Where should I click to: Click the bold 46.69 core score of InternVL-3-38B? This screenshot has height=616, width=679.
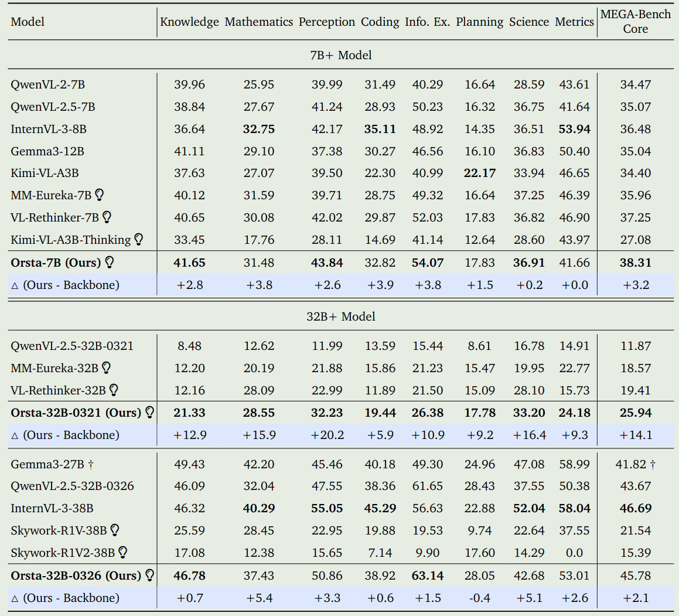point(636,508)
